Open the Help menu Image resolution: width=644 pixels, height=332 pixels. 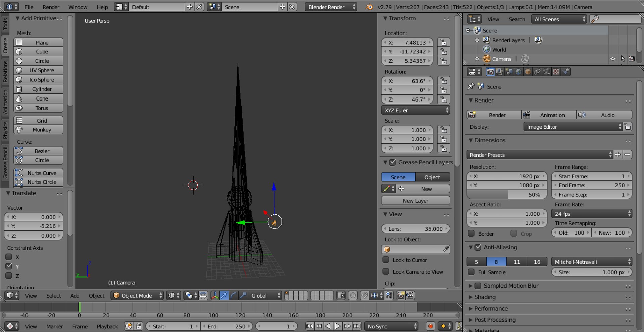coord(102,7)
